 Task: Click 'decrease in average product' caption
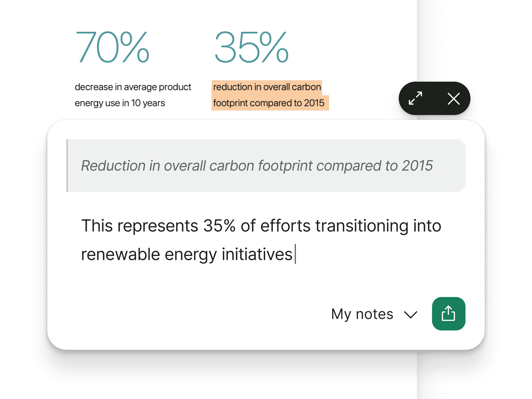click(x=133, y=87)
